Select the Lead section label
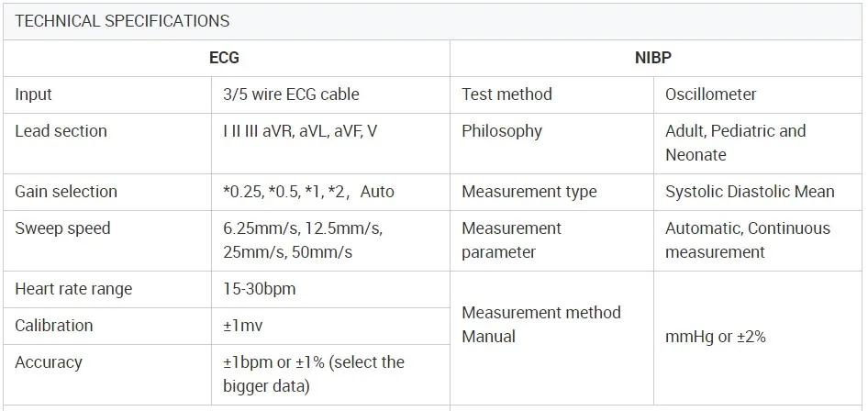This screenshot has width=868, height=411. point(61,131)
